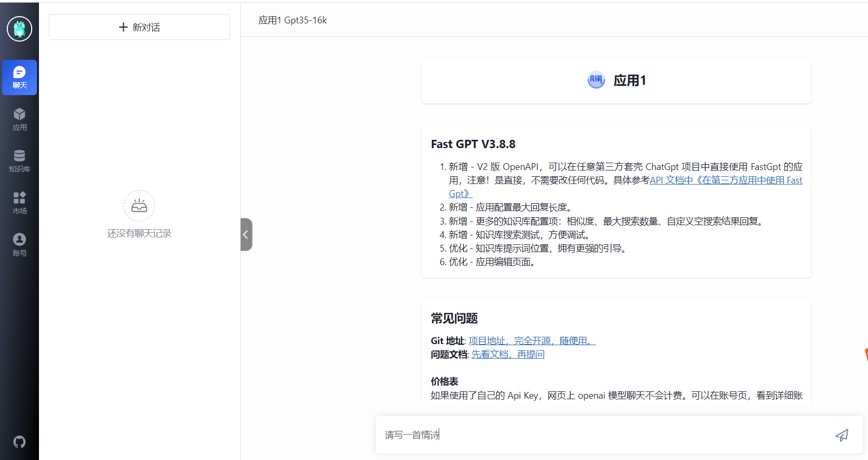Click changelog item 新增 - 应用配置最大回复长度

click(x=512, y=207)
